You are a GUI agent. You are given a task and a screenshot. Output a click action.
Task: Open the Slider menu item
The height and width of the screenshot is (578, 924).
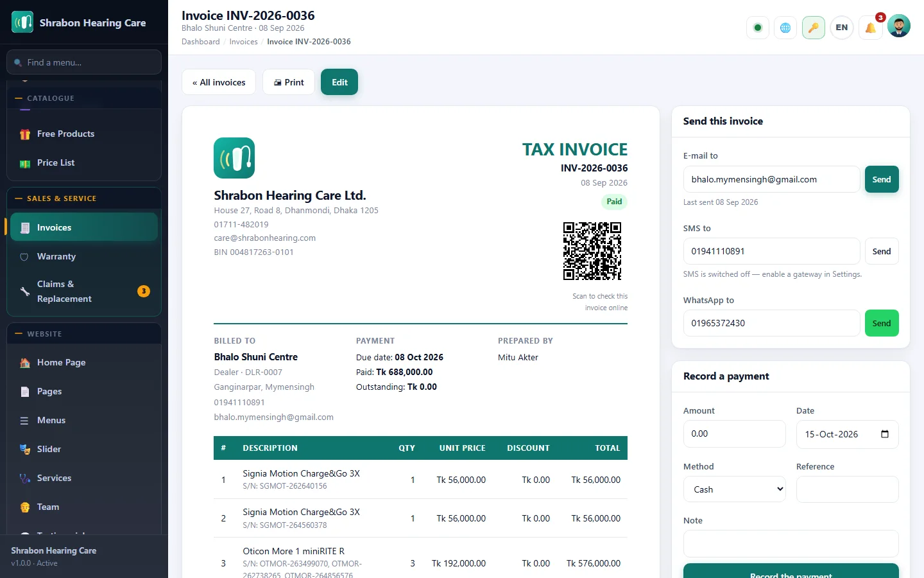(x=84, y=449)
